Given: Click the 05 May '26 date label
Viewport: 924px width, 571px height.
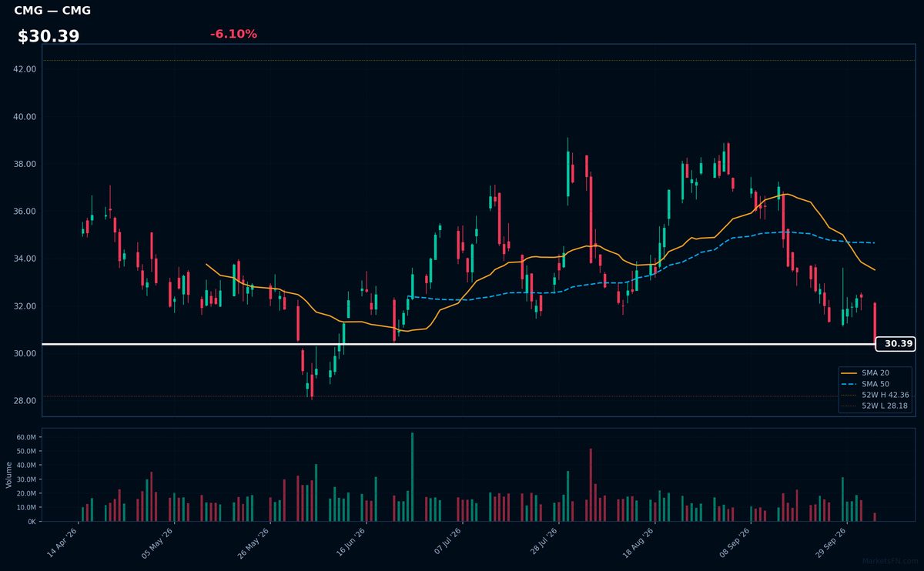Looking at the screenshot, I should 159,542.
